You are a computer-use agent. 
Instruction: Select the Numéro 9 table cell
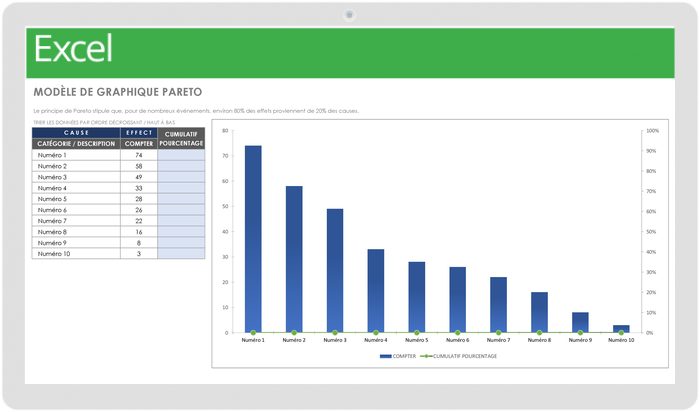(x=76, y=242)
